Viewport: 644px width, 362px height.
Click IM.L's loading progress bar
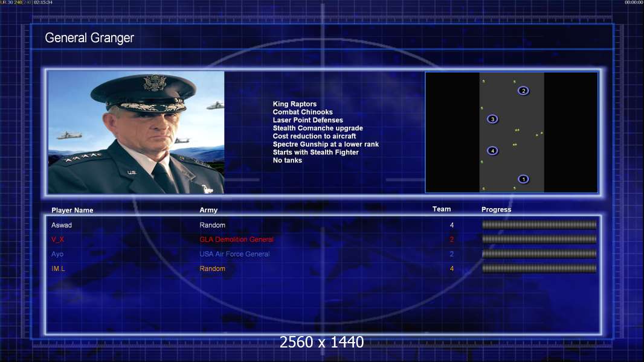point(539,268)
